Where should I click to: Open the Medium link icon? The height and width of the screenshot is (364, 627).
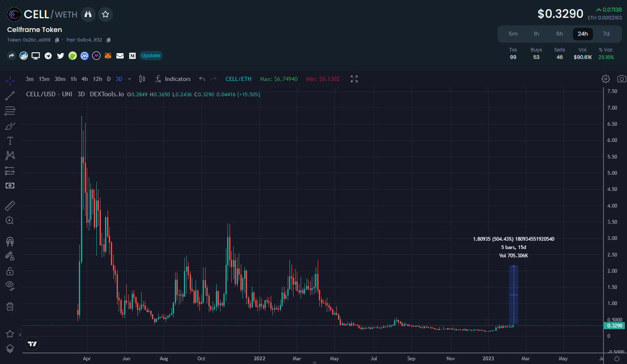point(132,55)
